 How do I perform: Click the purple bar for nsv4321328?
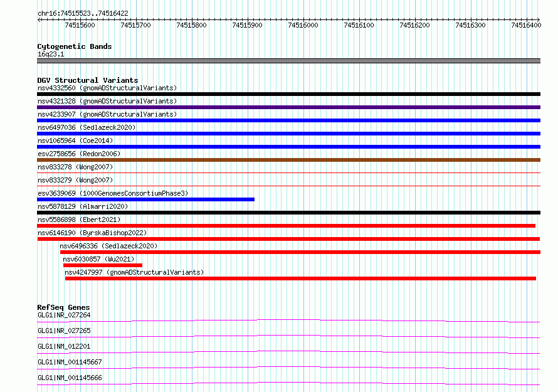point(288,107)
